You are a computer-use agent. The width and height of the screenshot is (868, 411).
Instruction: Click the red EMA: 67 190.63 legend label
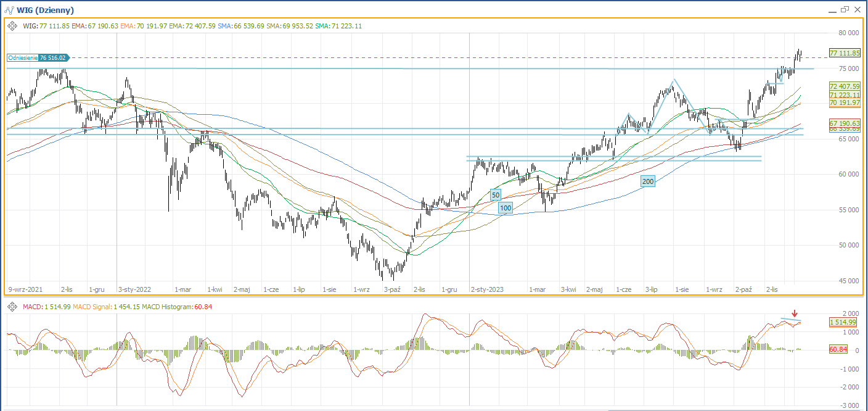(x=94, y=26)
